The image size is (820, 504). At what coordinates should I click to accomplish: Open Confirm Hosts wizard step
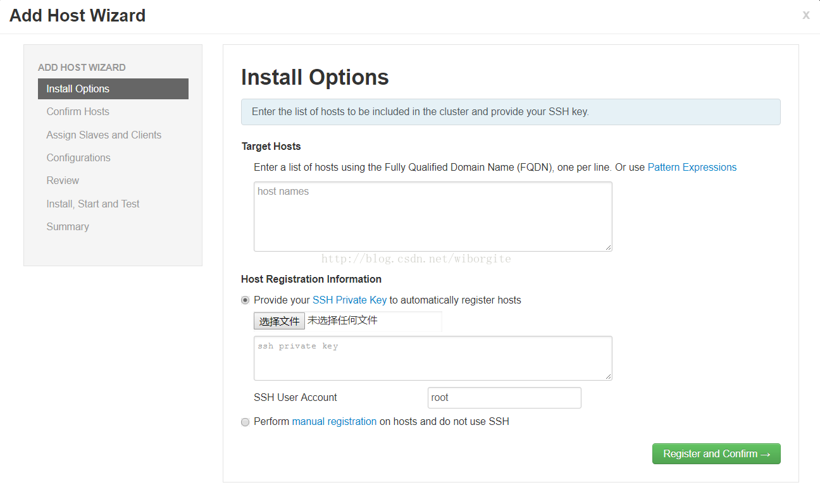coord(78,111)
